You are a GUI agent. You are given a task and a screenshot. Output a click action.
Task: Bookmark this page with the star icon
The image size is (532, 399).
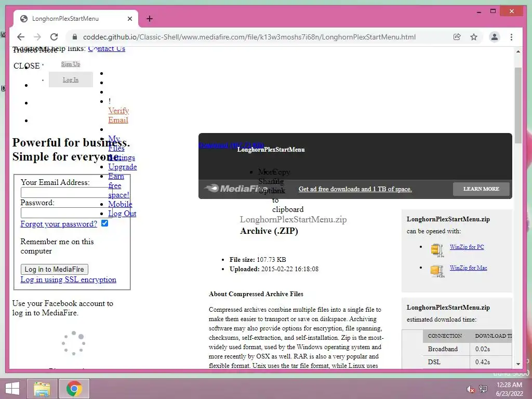[x=474, y=37]
